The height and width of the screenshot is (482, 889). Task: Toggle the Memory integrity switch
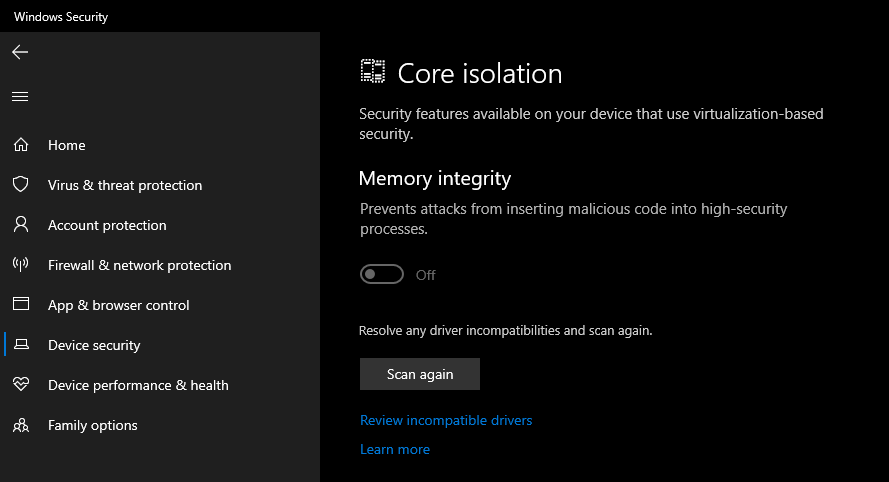[382, 274]
